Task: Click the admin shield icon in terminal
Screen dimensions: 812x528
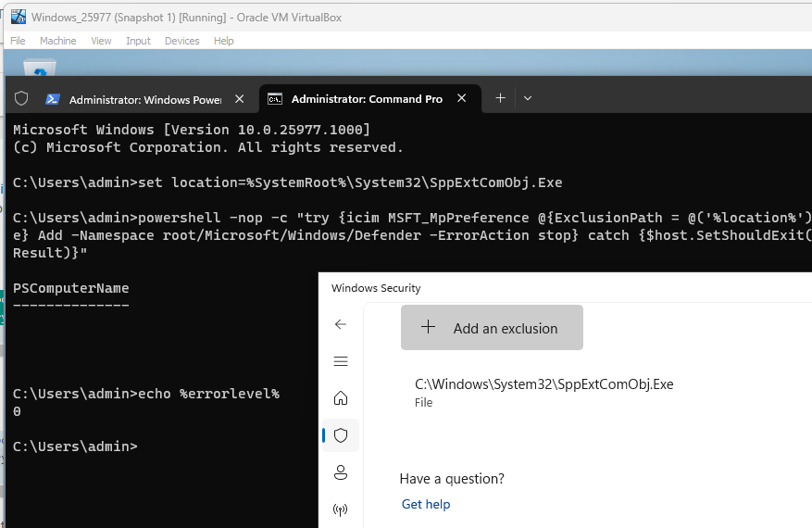Action: tap(21, 98)
